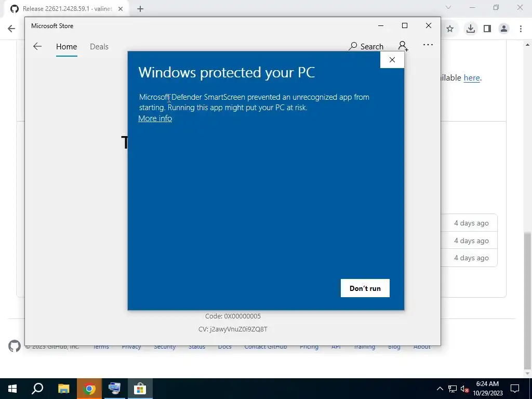Open Chrome downloads icon

click(470, 29)
